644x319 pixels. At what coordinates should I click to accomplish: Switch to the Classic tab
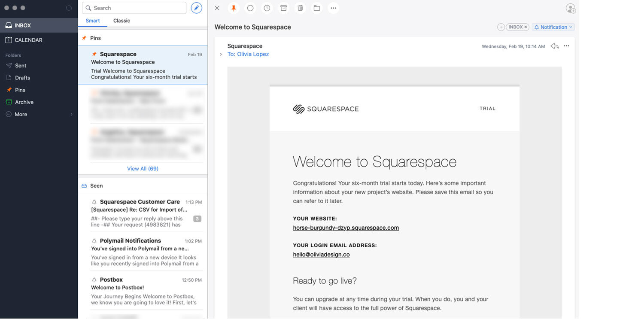(x=122, y=21)
